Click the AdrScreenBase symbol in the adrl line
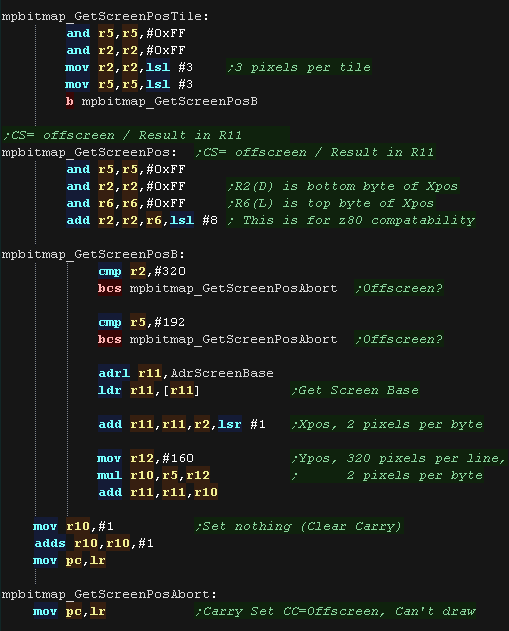 click(222, 373)
